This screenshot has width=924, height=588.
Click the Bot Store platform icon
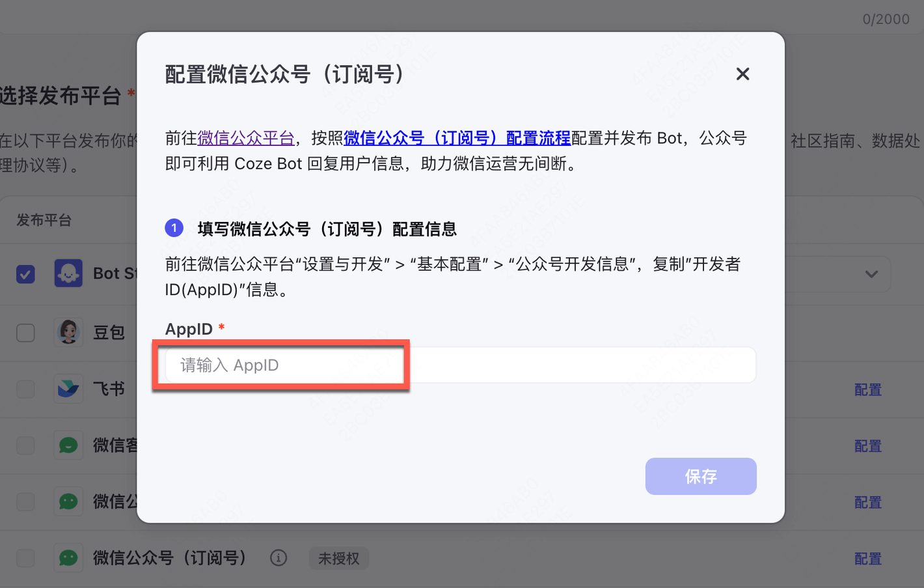click(68, 273)
